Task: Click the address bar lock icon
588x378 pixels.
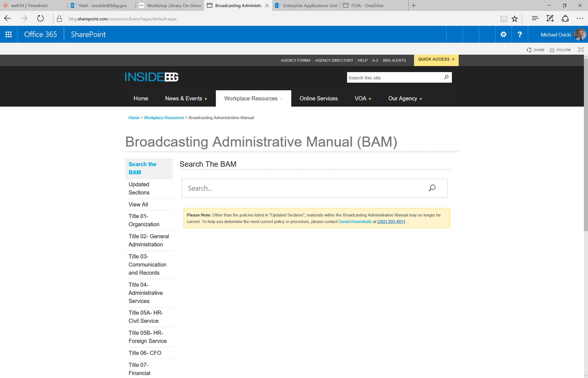Action: coord(59,18)
